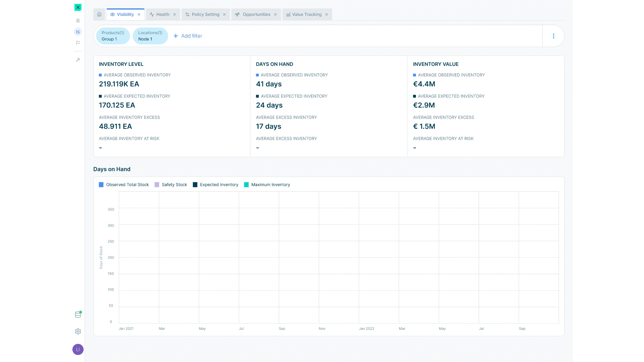This screenshot has height=362, width=644.
Task: Switch to the Visibility tab
Action: (125, 14)
